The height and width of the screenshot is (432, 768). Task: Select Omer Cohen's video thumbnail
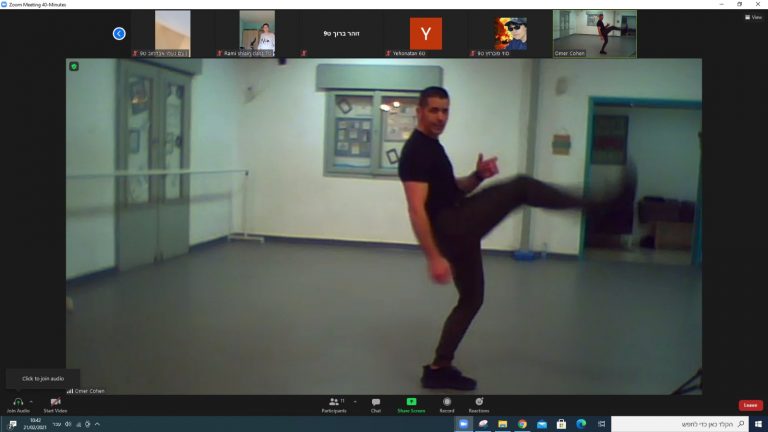point(595,34)
